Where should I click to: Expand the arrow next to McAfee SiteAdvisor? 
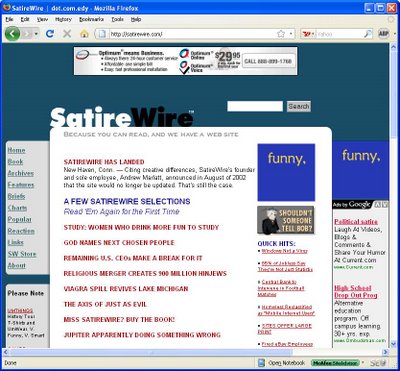click(363, 363)
